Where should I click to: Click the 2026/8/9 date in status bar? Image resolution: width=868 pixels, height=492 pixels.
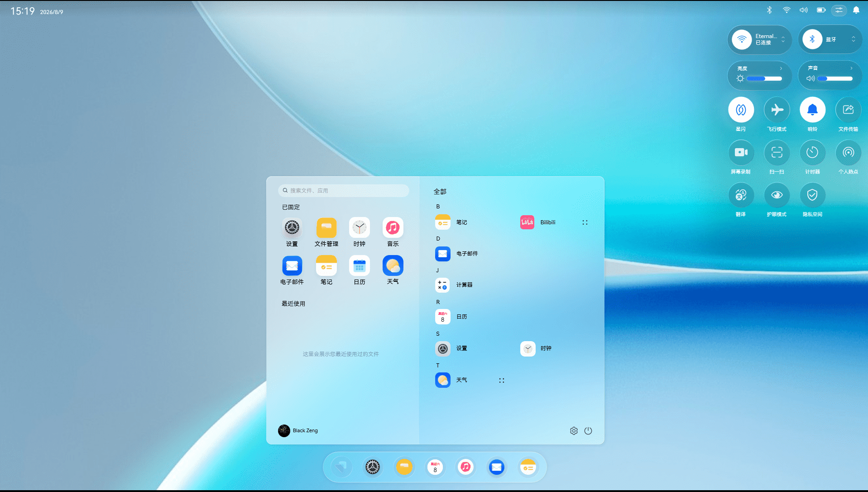(52, 12)
